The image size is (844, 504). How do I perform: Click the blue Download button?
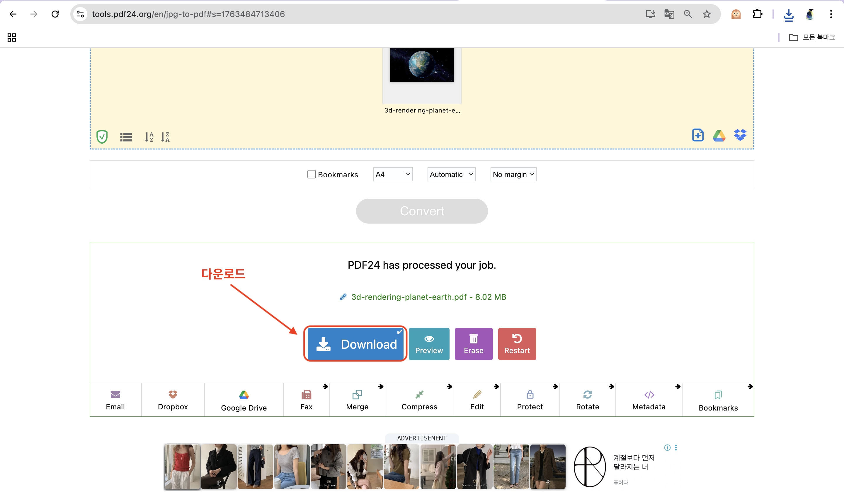(355, 344)
